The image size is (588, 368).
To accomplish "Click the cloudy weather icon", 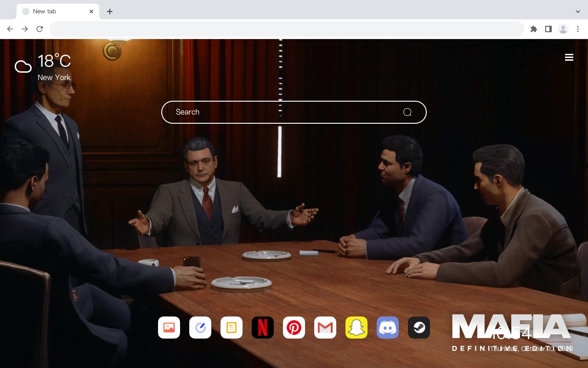I will coord(23,67).
